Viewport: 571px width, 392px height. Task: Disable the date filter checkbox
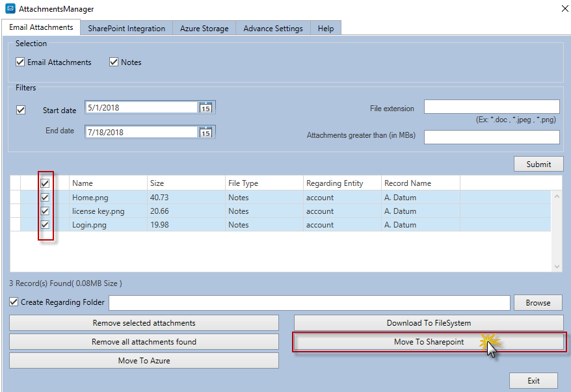click(21, 110)
